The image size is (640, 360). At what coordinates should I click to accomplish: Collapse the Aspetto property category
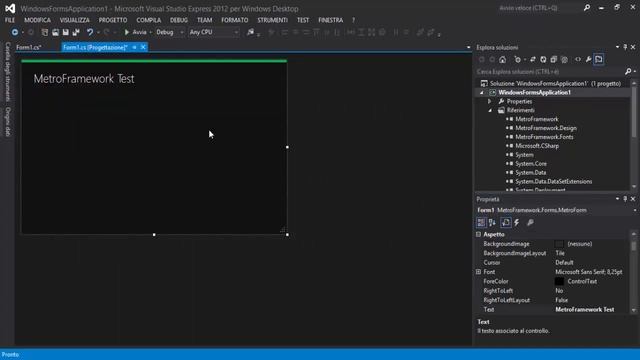[x=478, y=235]
